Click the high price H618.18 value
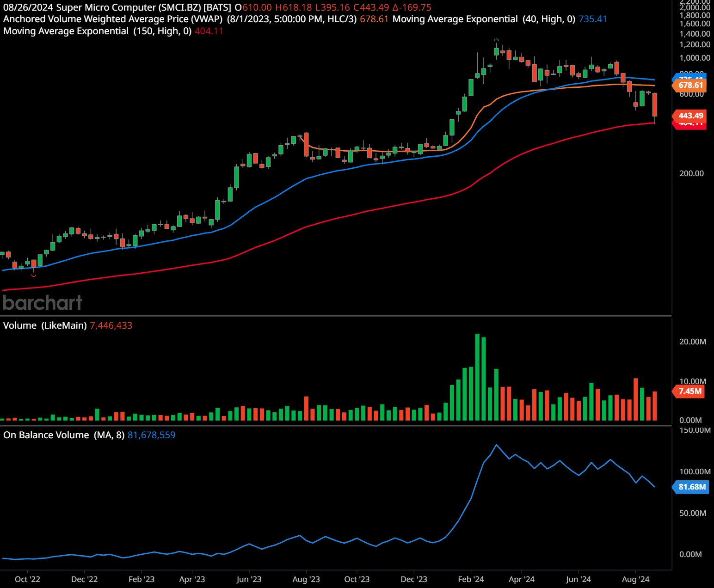Viewport: 714px width, 588px height. pos(294,7)
